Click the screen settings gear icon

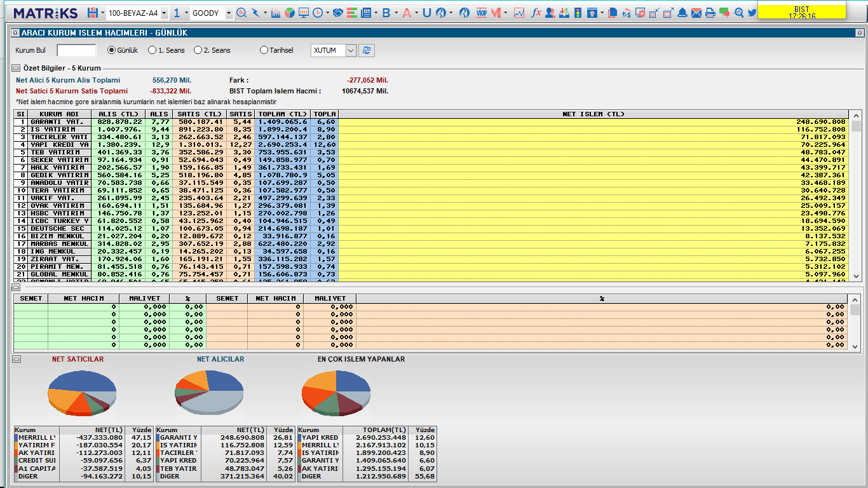(x=640, y=13)
